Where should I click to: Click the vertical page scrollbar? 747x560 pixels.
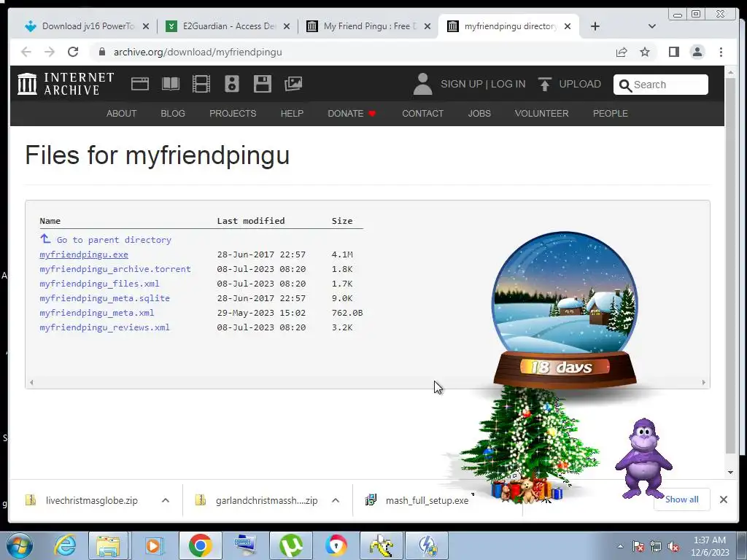tap(730, 267)
